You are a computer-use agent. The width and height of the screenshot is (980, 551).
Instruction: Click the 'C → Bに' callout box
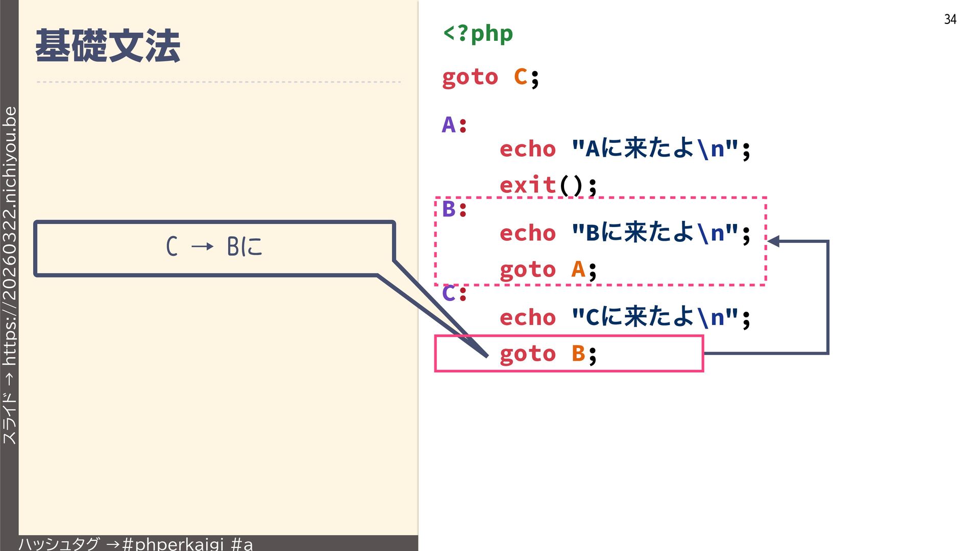[214, 248]
